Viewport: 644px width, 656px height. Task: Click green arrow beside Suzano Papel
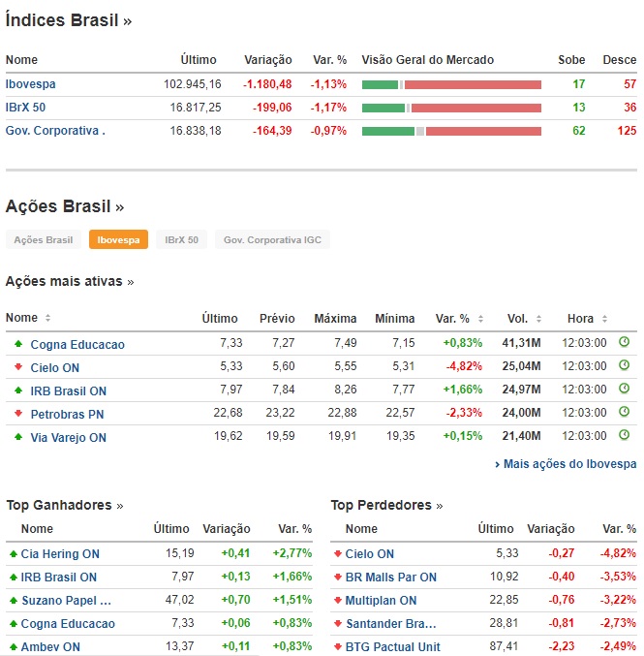14,601
